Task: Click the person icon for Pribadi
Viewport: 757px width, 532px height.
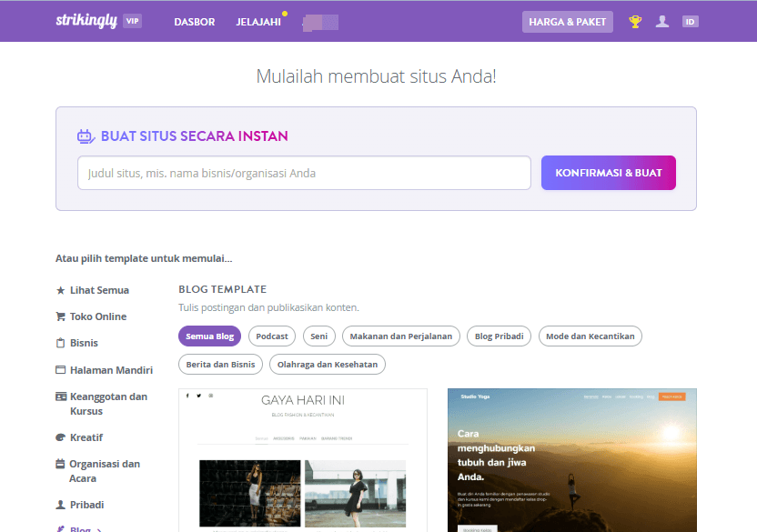Action: [x=60, y=505]
